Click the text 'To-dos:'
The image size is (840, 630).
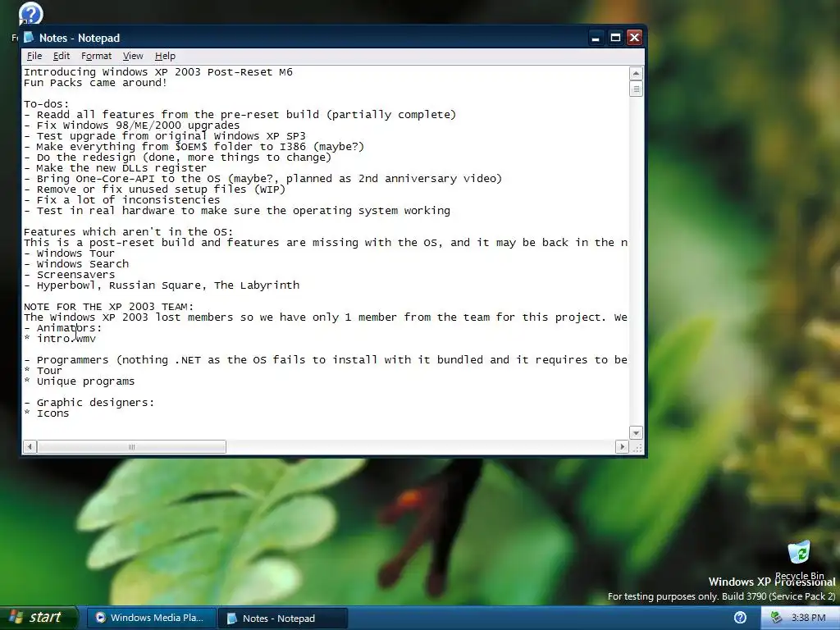coord(46,104)
